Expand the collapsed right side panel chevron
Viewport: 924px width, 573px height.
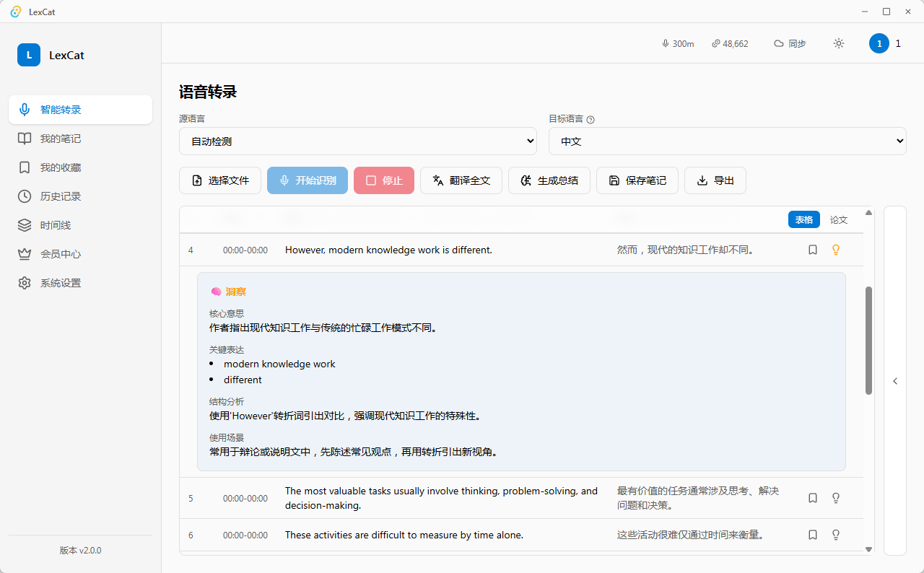[x=895, y=381]
